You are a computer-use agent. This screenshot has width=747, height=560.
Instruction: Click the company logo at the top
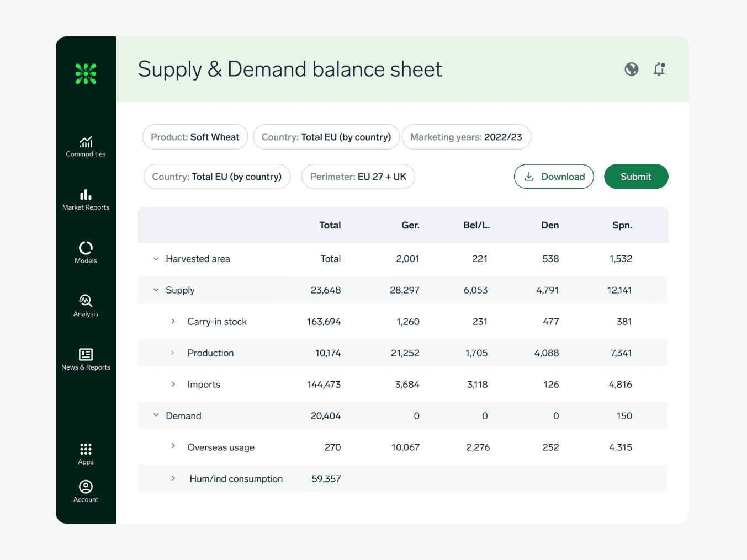click(86, 73)
